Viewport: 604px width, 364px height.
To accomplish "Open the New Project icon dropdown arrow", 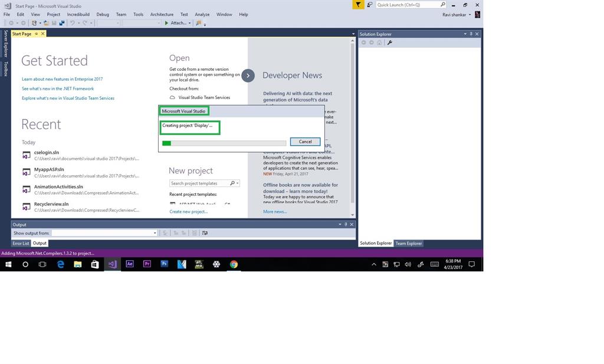I will pyautogui.click(x=40, y=23).
